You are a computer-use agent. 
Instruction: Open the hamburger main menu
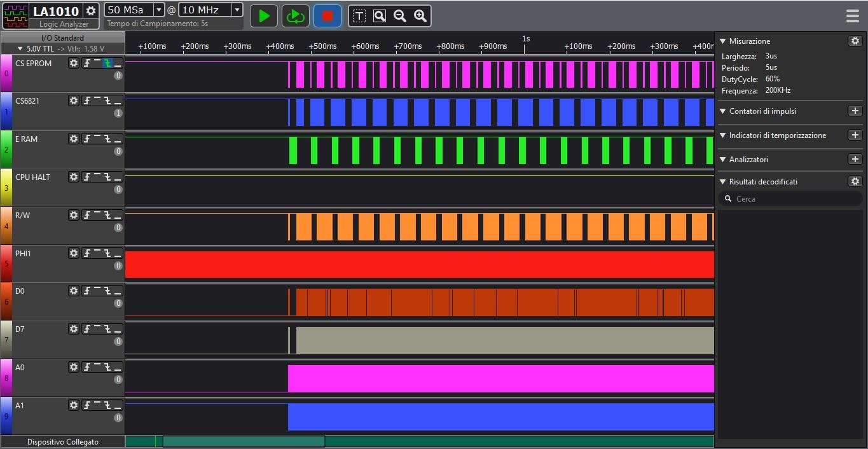[x=853, y=16]
